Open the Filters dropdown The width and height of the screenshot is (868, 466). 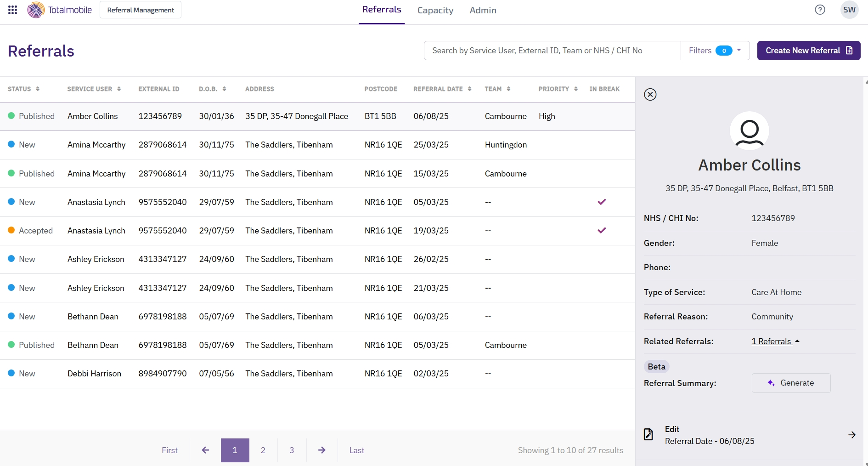715,51
